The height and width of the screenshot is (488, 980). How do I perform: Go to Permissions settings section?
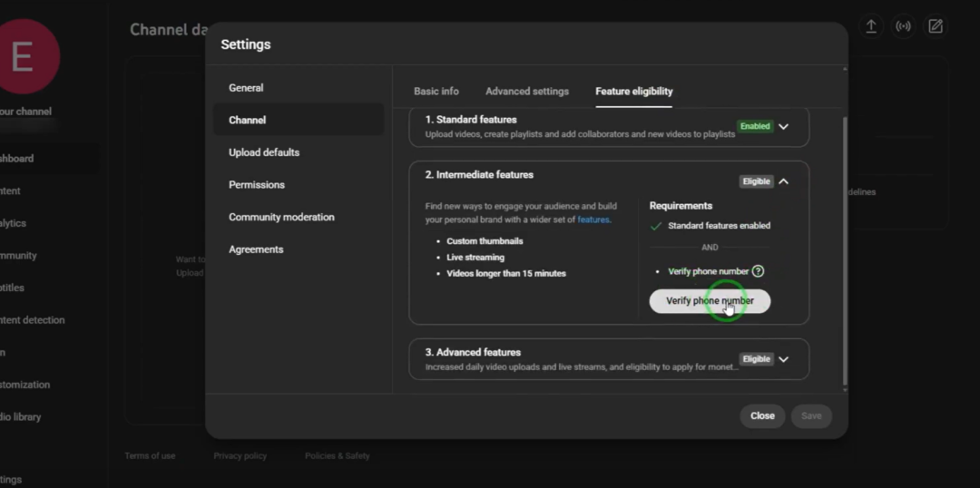[257, 185]
